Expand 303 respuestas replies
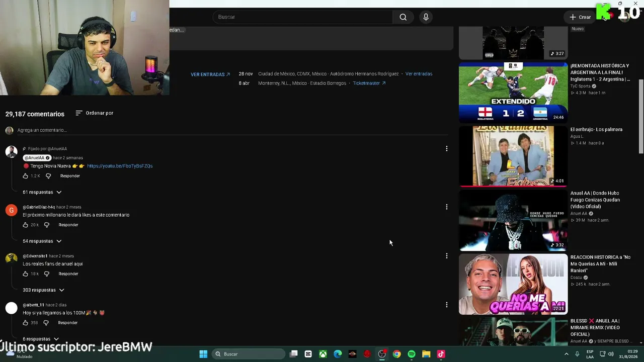Screen dimensions: 644x362 (x=44, y=290)
